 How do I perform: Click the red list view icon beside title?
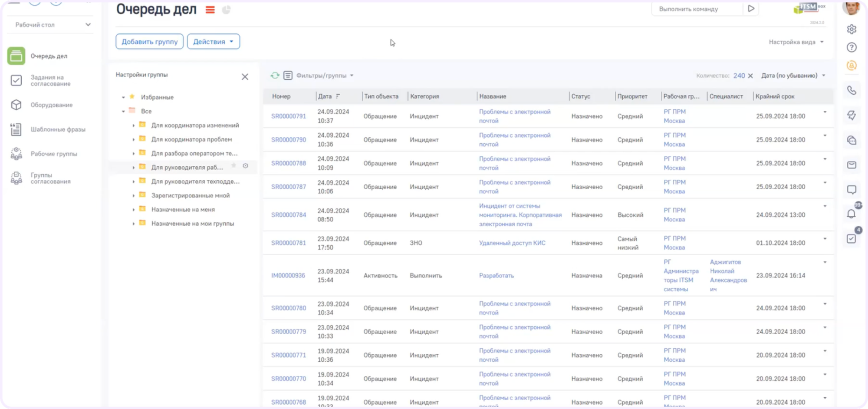210,10
